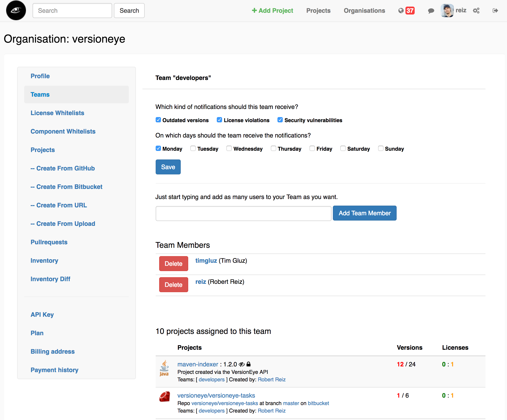
Task: Tick the Thursday checkbox
Action: pos(273,148)
